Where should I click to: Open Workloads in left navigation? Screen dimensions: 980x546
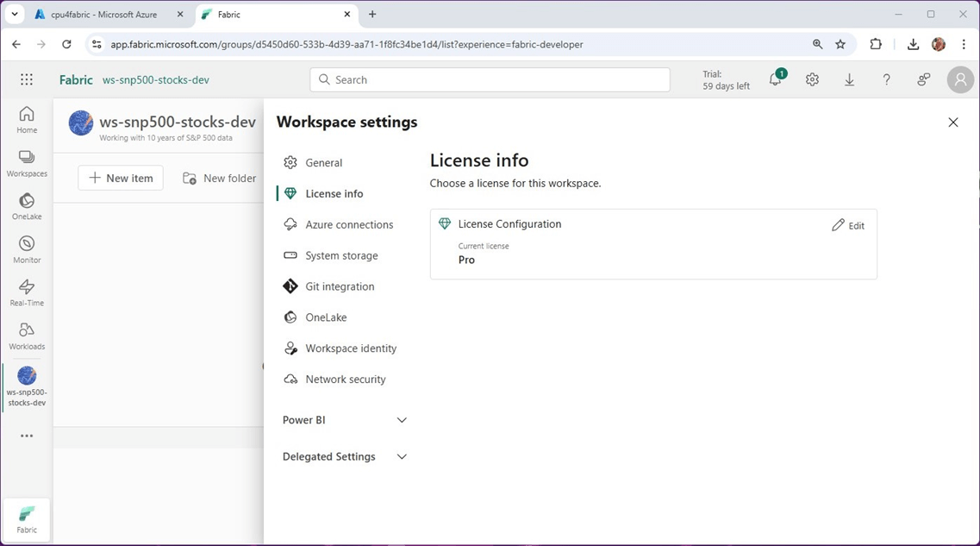(x=26, y=336)
